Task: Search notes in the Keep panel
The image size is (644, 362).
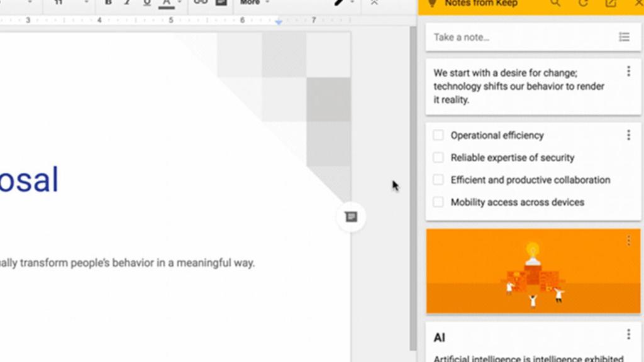Action: [x=555, y=3]
